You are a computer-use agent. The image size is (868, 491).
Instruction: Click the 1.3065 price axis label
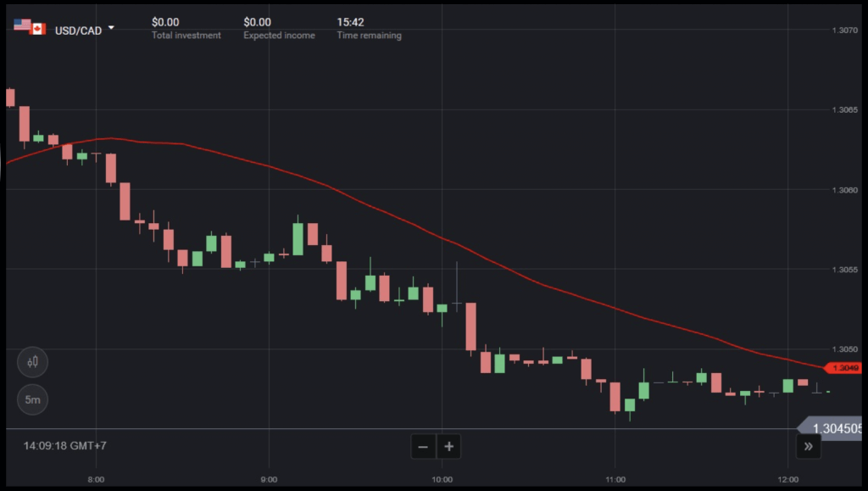click(x=845, y=109)
